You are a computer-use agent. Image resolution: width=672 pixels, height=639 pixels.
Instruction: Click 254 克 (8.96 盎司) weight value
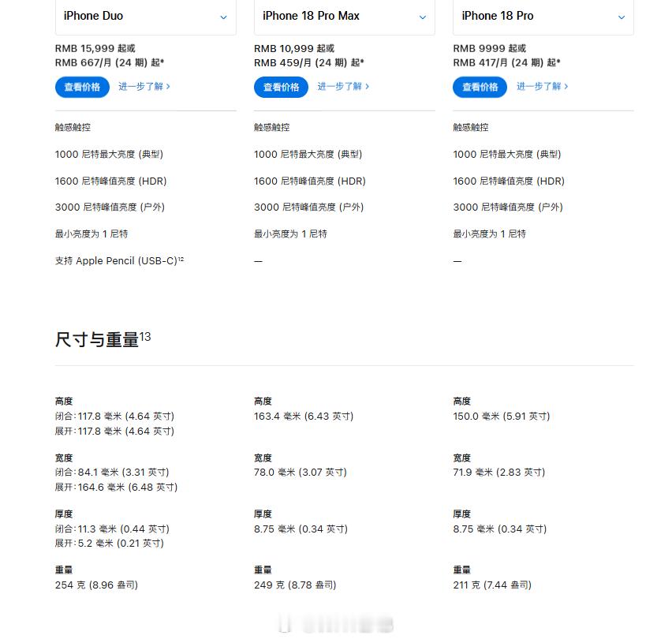point(96,585)
